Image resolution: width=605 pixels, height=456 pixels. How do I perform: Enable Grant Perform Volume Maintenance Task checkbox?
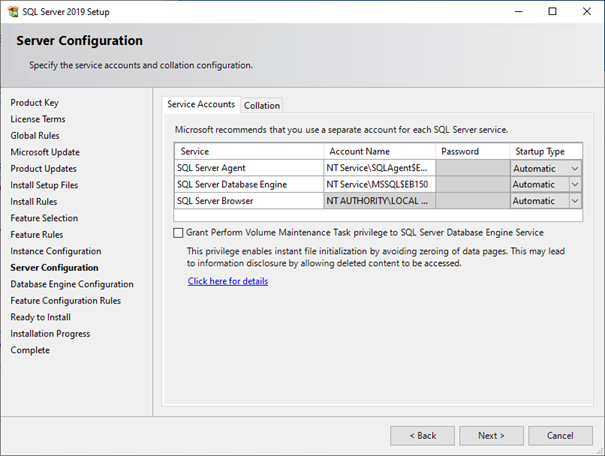[178, 233]
